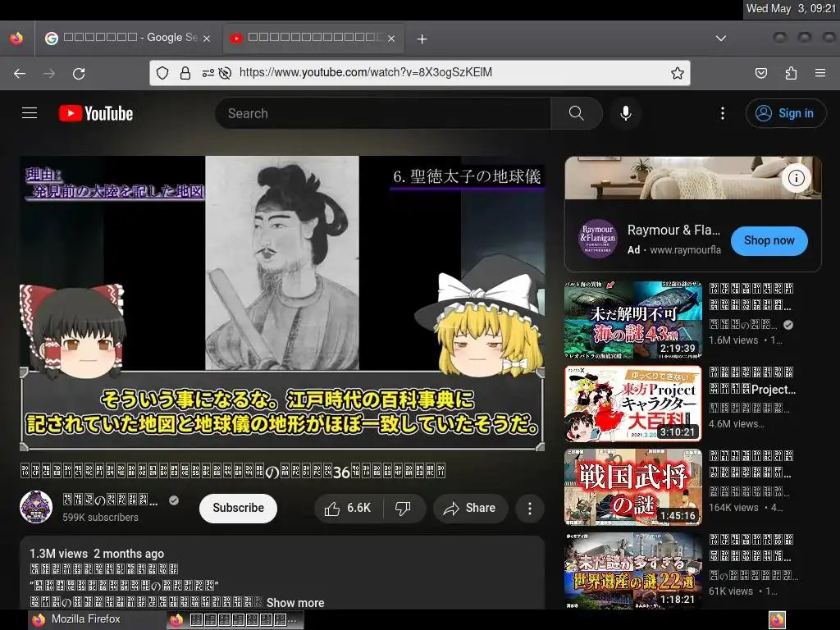Click the clock showing Wed May 3
This screenshot has height=630, width=840.
[791, 8]
